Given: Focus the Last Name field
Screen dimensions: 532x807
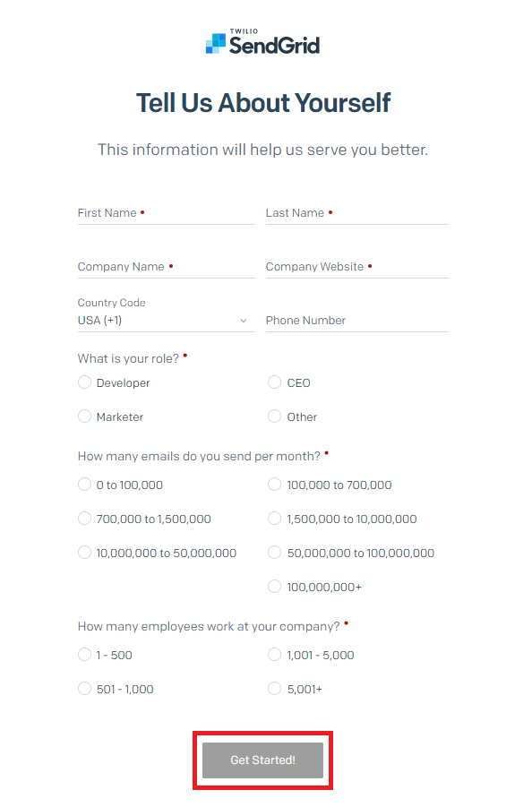Looking at the screenshot, I should (x=357, y=213).
